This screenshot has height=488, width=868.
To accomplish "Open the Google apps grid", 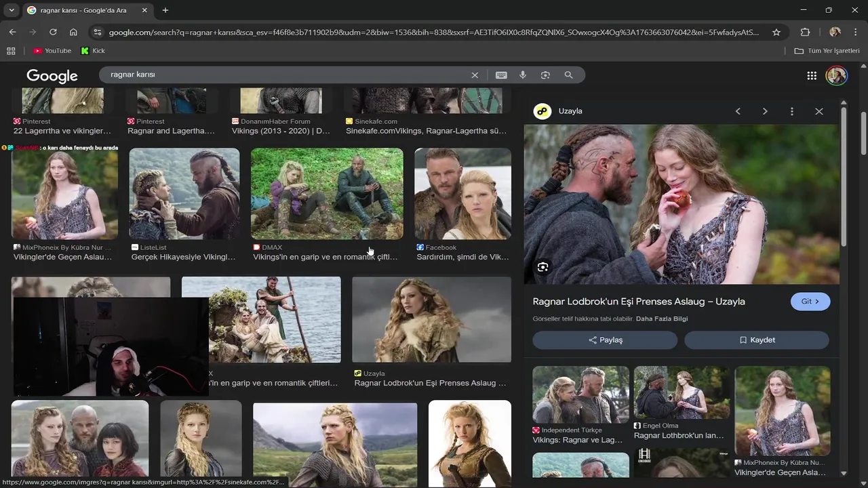I will click(x=812, y=75).
